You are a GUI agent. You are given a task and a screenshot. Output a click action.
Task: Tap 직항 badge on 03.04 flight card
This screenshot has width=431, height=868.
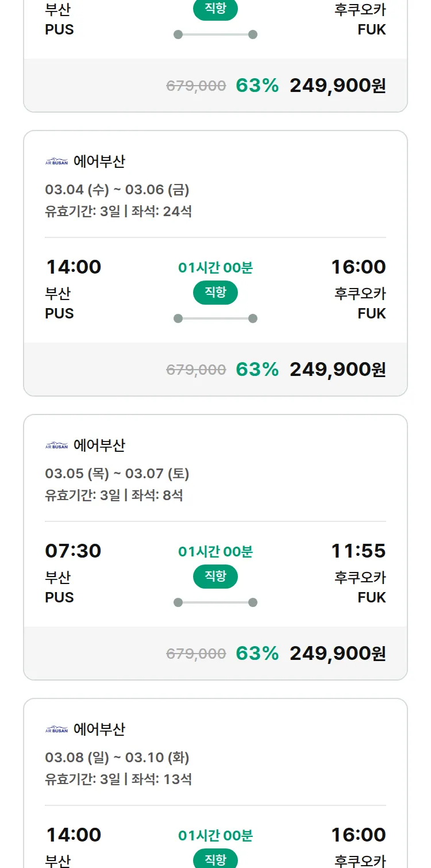(215, 293)
